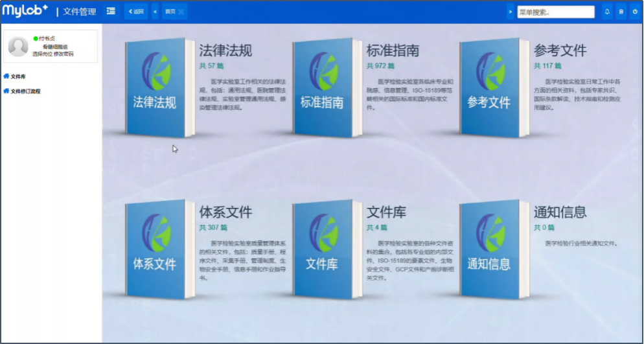The height and width of the screenshot is (344, 644).
Task: Close the 首页 tab with its X
Action: pyautogui.click(x=181, y=12)
